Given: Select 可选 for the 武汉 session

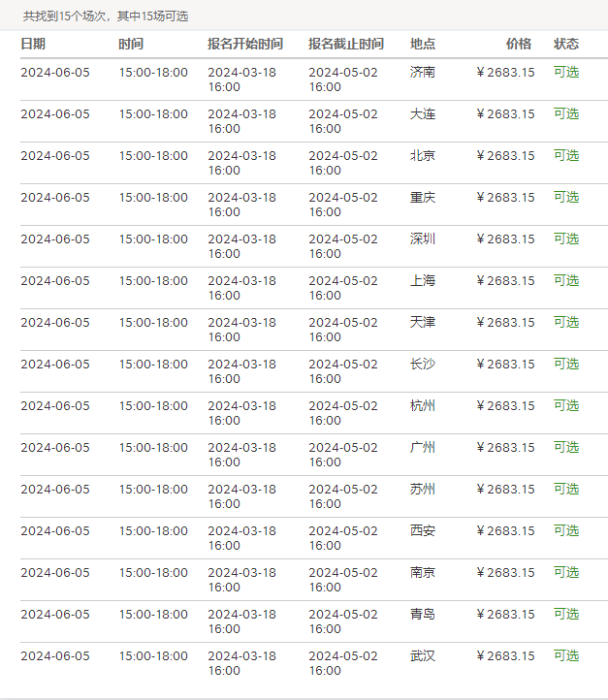Looking at the screenshot, I should 565,655.
